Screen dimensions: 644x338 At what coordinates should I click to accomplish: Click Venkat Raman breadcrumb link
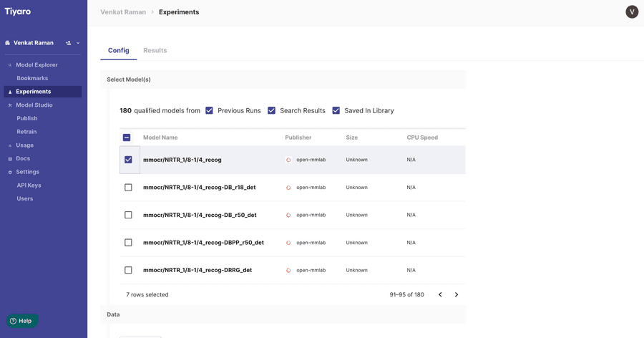coord(123,12)
